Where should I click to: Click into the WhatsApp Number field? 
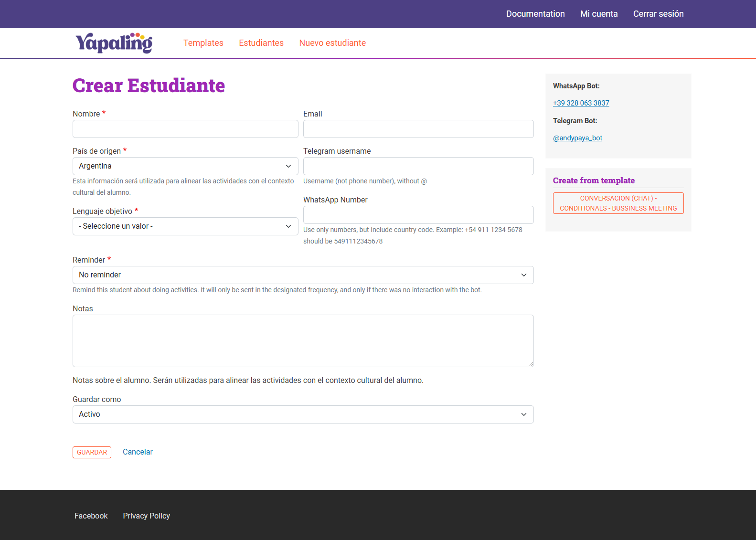coord(418,215)
